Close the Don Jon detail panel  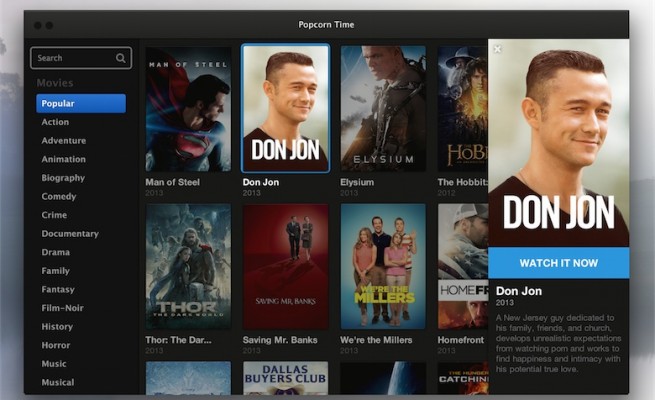497,49
